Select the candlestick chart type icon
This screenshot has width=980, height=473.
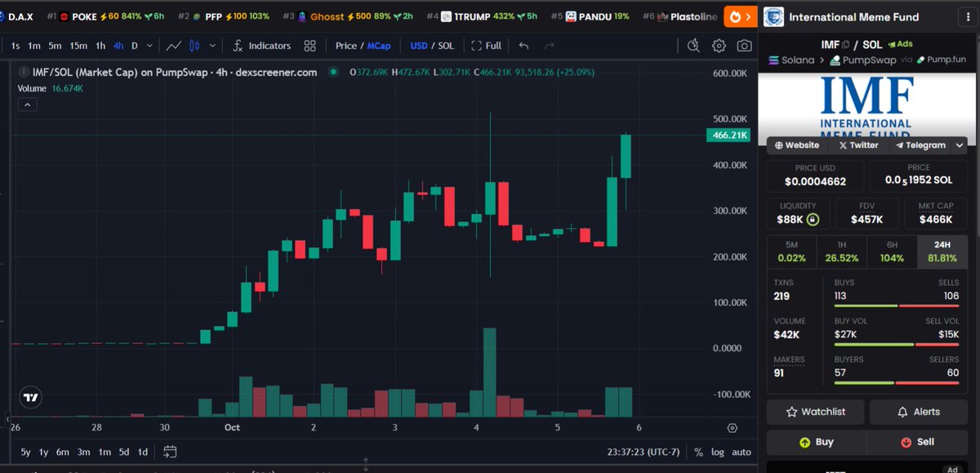coord(196,46)
